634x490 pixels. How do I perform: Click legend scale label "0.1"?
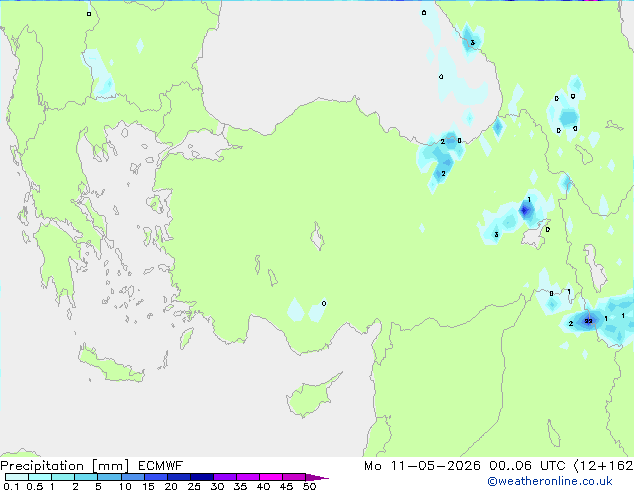tap(11, 486)
